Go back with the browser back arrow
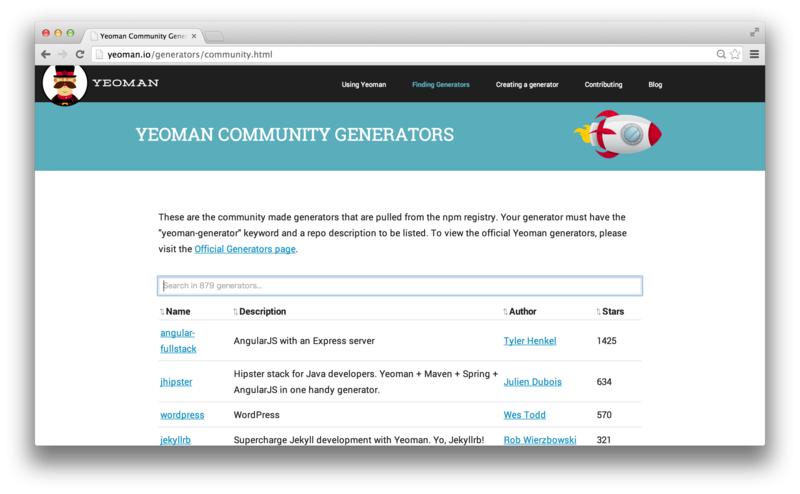 click(45, 54)
